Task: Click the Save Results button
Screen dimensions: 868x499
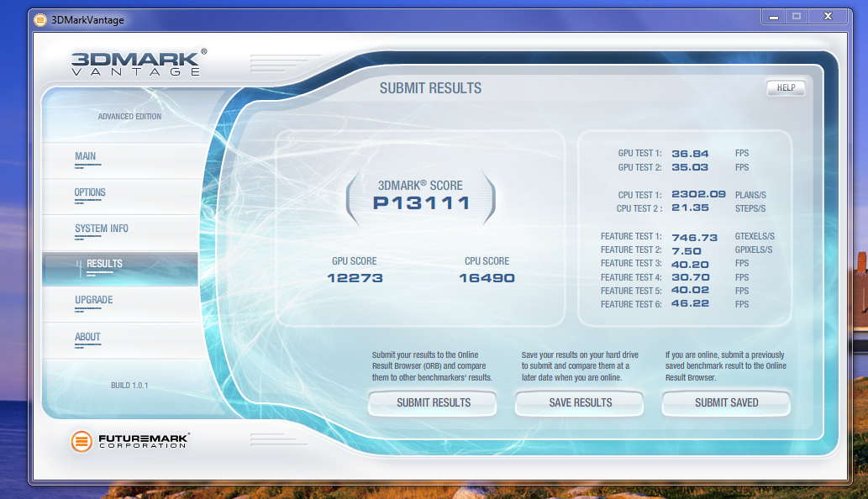Action: coord(580,402)
